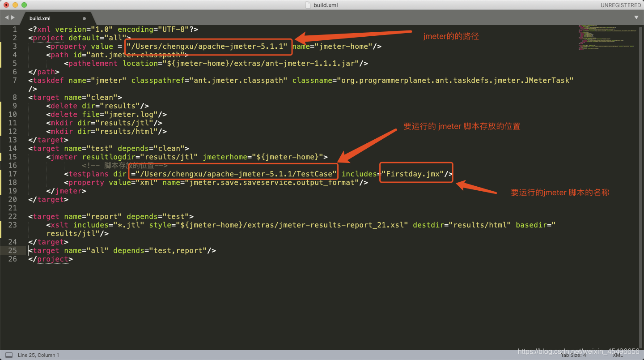
Task: Click jmeterhome="${jmeter-home}" attribute
Action: pyautogui.click(x=263, y=157)
